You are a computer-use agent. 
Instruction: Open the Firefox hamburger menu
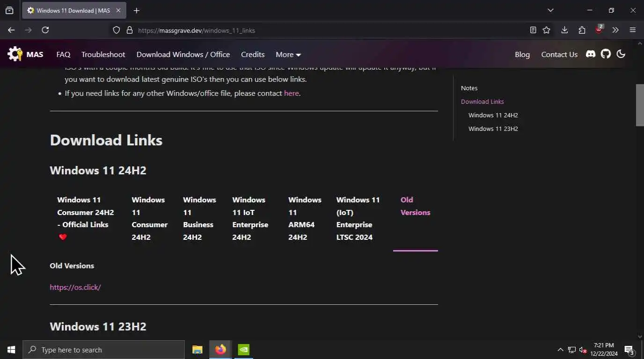[x=633, y=30]
